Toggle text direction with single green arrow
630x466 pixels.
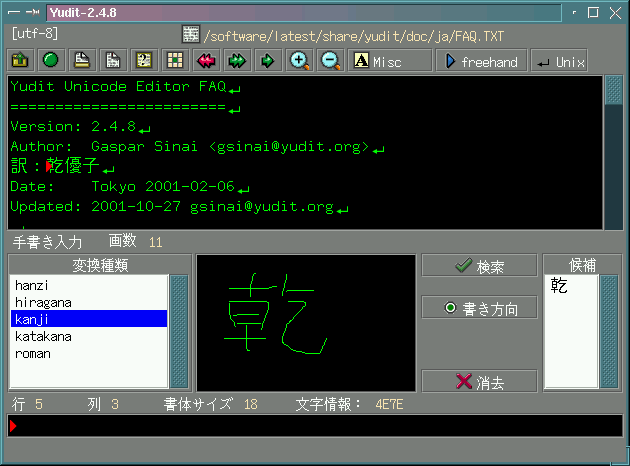[x=268, y=61]
